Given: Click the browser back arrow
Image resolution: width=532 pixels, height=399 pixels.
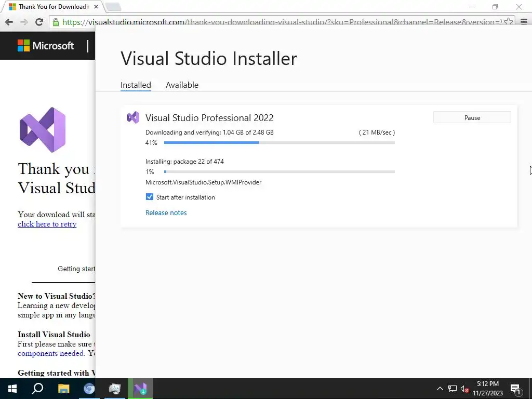Looking at the screenshot, I should click(x=9, y=22).
